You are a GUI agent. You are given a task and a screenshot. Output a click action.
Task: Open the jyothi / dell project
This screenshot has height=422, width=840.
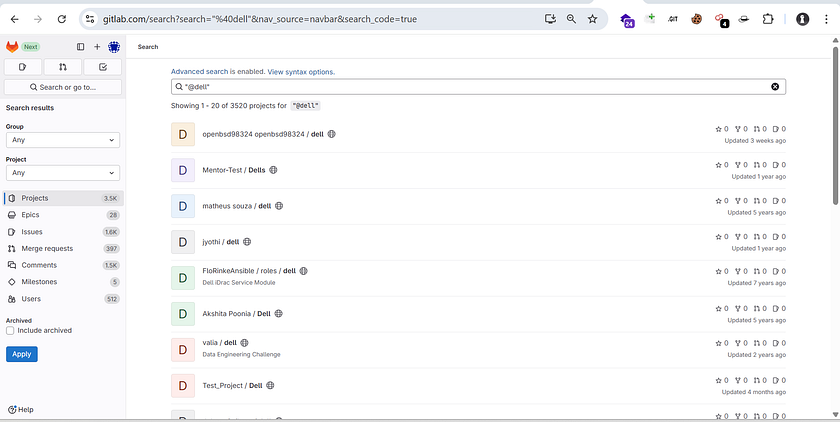click(x=221, y=242)
